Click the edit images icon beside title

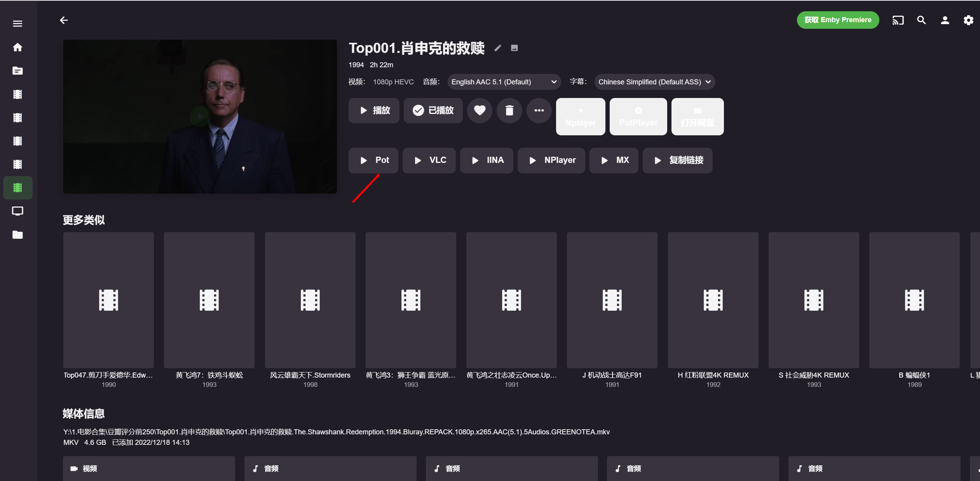click(x=514, y=48)
